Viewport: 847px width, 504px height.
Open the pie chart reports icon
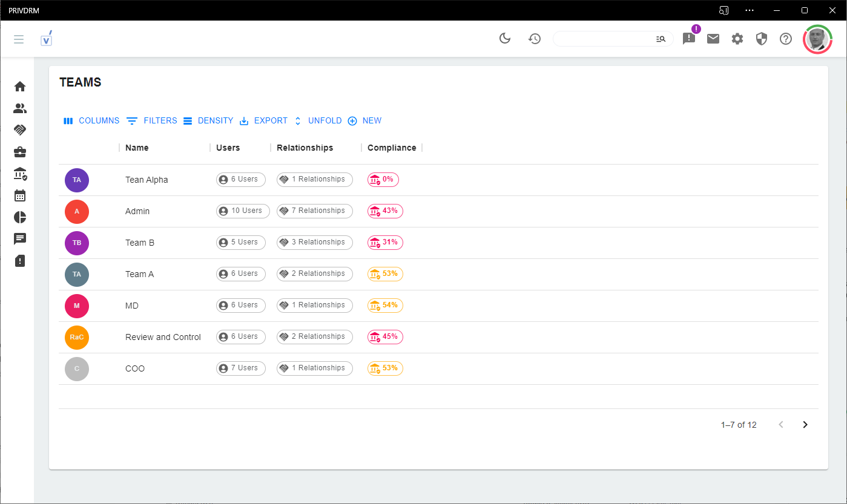(20, 217)
